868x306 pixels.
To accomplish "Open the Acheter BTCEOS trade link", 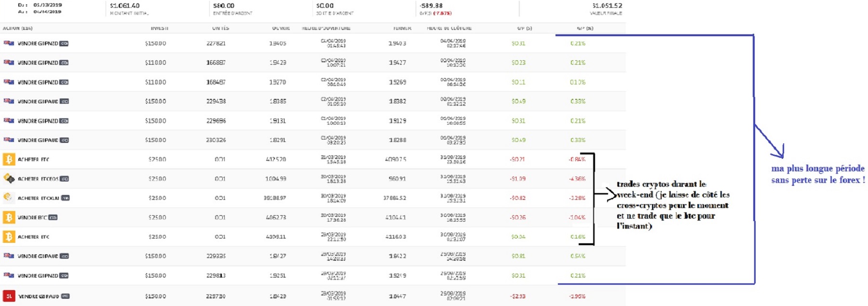I will pyautogui.click(x=38, y=179).
